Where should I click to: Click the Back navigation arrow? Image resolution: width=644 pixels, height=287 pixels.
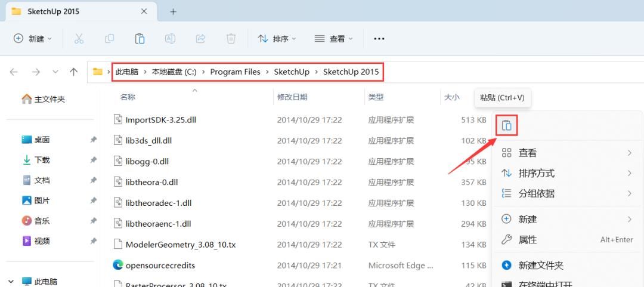14,72
